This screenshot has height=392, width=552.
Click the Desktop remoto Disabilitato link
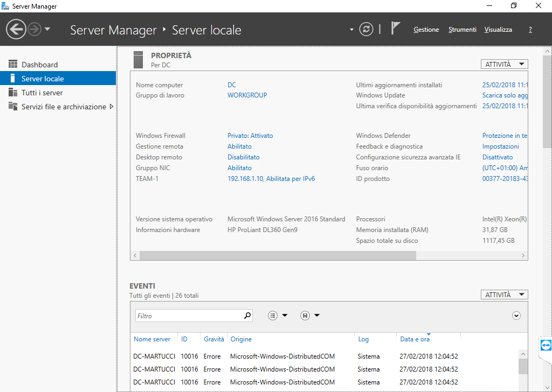coord(243,157)
